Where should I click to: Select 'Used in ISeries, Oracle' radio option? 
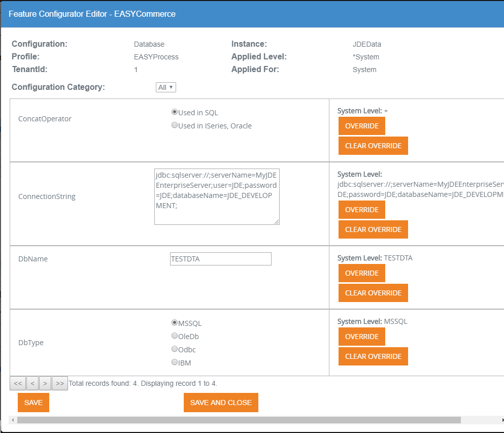click(x=175, y=125)
